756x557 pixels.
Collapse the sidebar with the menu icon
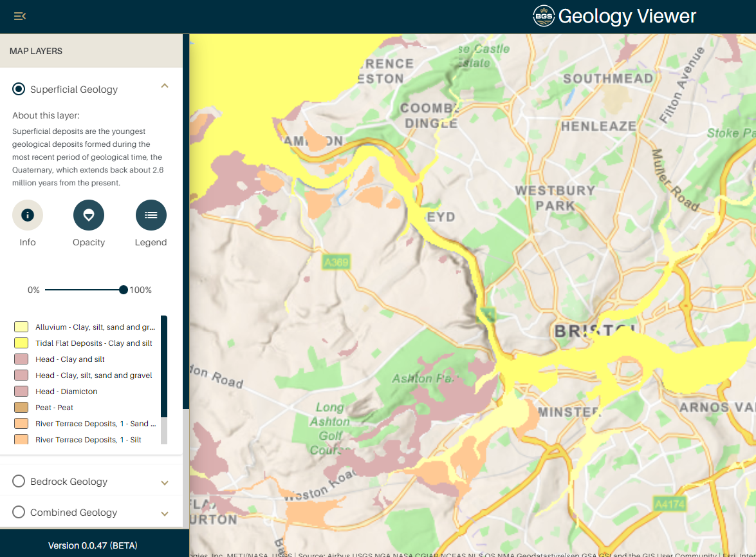click(20, 16)
